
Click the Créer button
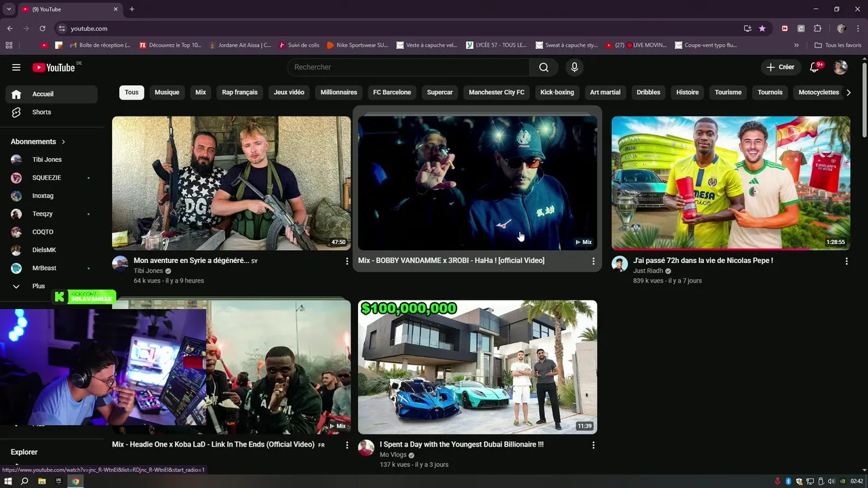781,67
